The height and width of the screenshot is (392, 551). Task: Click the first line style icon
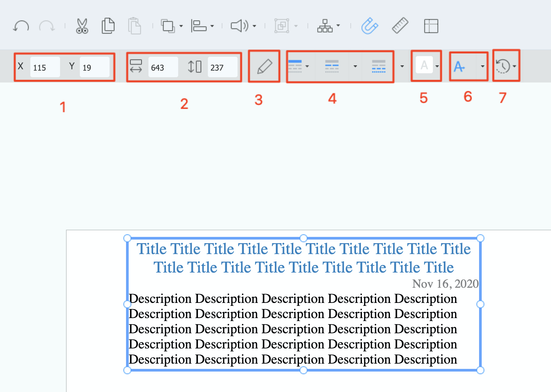(x=295, y=66)
